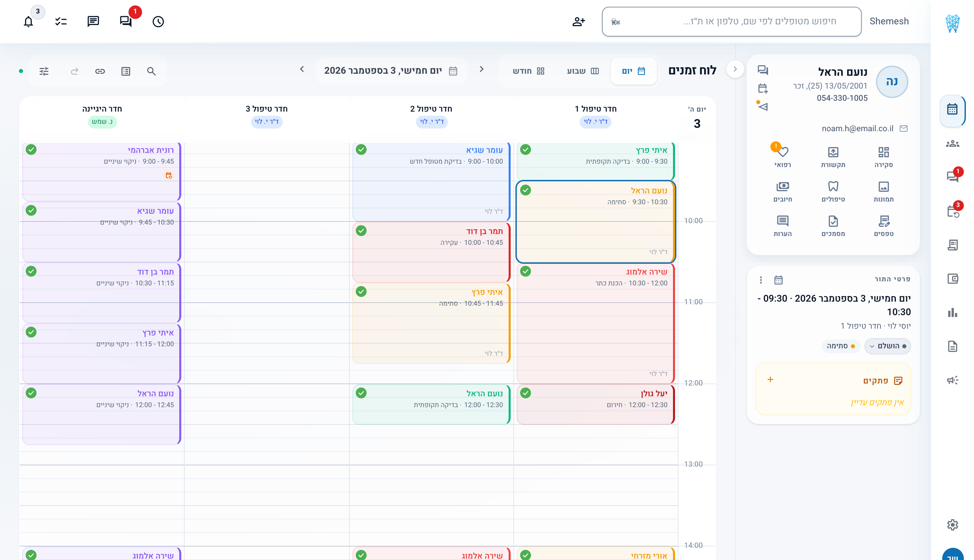Viewport: 974px width, 560px height.
Task: Open the הערות notes section
Action: click(783, 226)
